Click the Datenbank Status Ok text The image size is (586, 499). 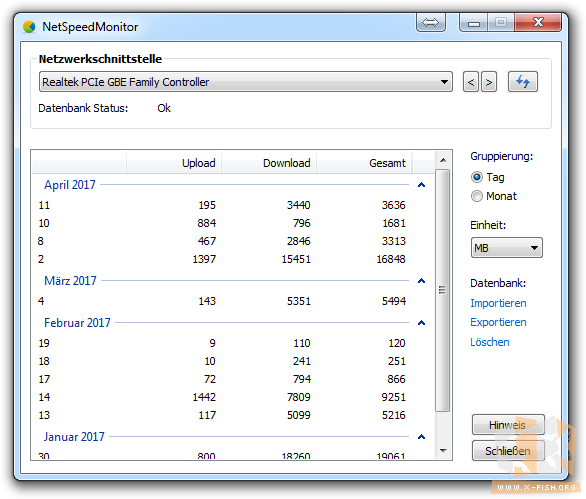tap(164, 108)
